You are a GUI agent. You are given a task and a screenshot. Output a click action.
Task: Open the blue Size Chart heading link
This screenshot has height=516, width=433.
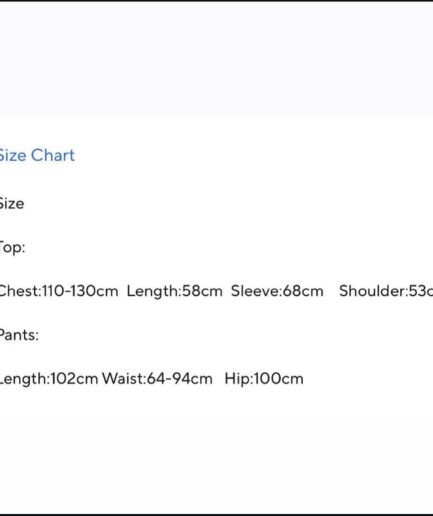(37, 155)
